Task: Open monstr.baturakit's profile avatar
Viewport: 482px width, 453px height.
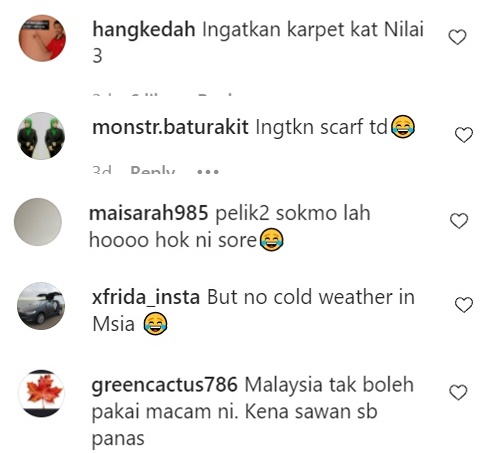Action: tap(41, 136)
